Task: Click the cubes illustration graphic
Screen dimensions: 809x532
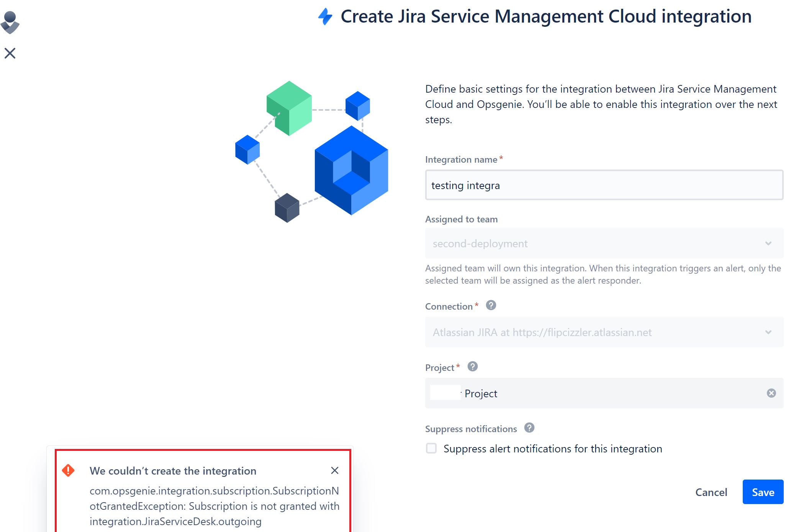Action: pos(311,152)
